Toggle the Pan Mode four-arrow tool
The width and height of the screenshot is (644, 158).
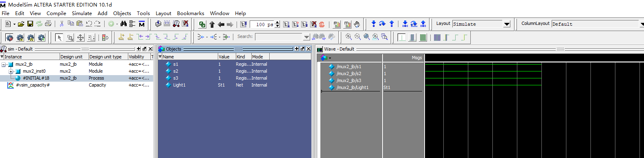(80, 38)
